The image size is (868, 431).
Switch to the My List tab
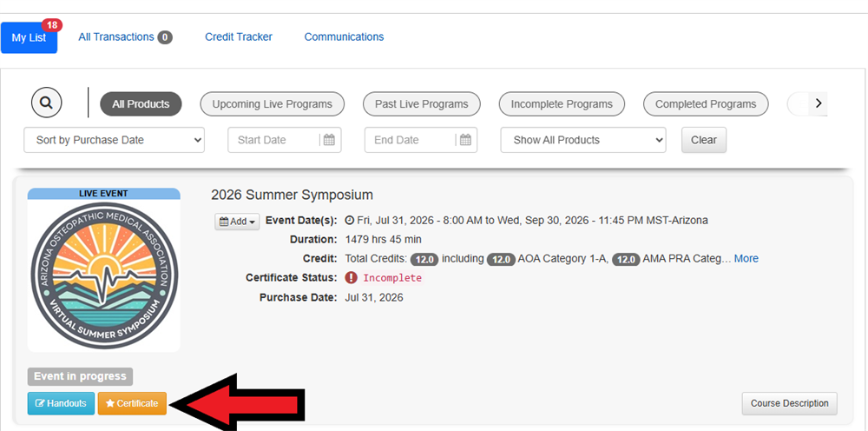29,38
